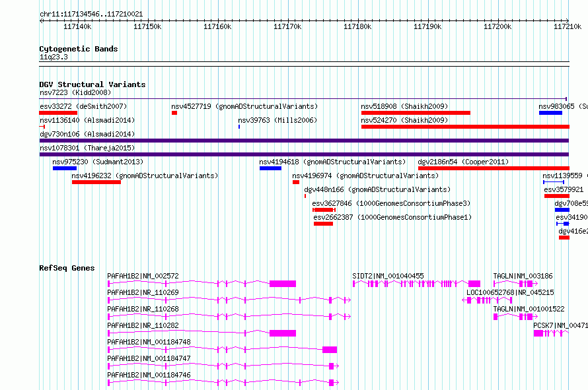
Task: Select the TAGLN|NM_003186 gene label
Action: (x=523, y=276)
